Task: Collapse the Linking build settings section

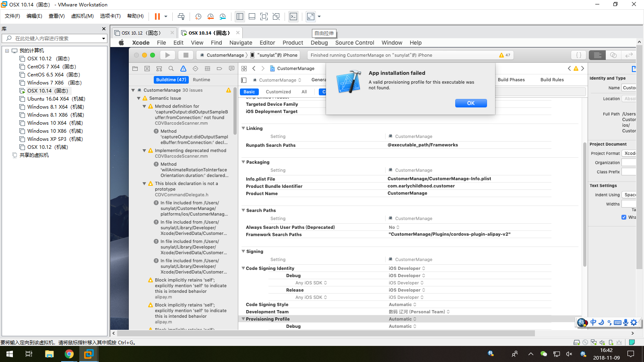Action: [x=243, y=128]
